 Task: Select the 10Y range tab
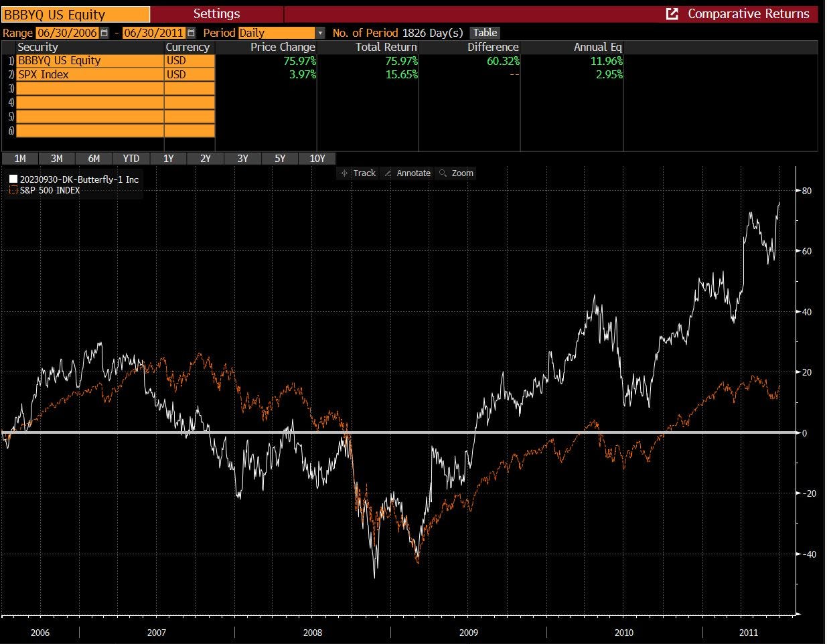click(x=317, y=159)
